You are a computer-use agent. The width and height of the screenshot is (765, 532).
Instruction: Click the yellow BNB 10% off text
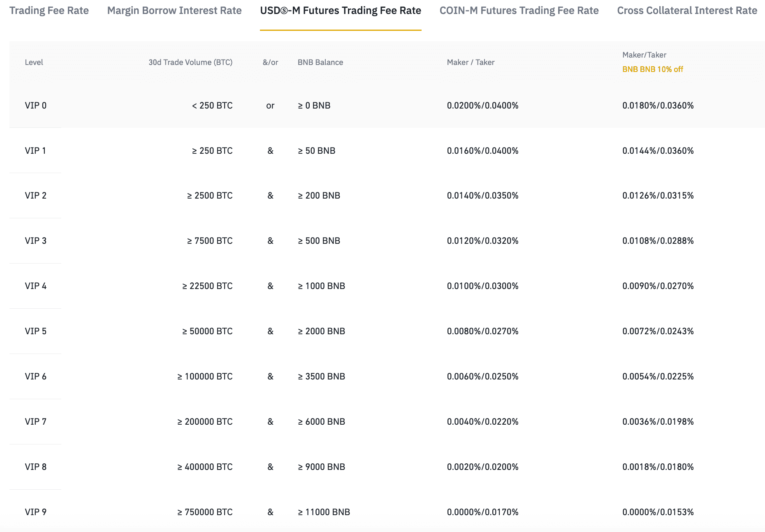652,69
